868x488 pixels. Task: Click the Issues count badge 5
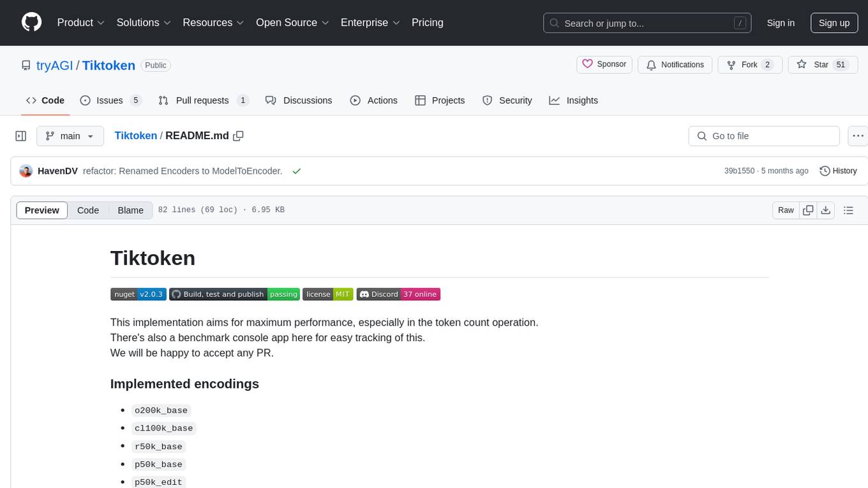pos(135,100)
